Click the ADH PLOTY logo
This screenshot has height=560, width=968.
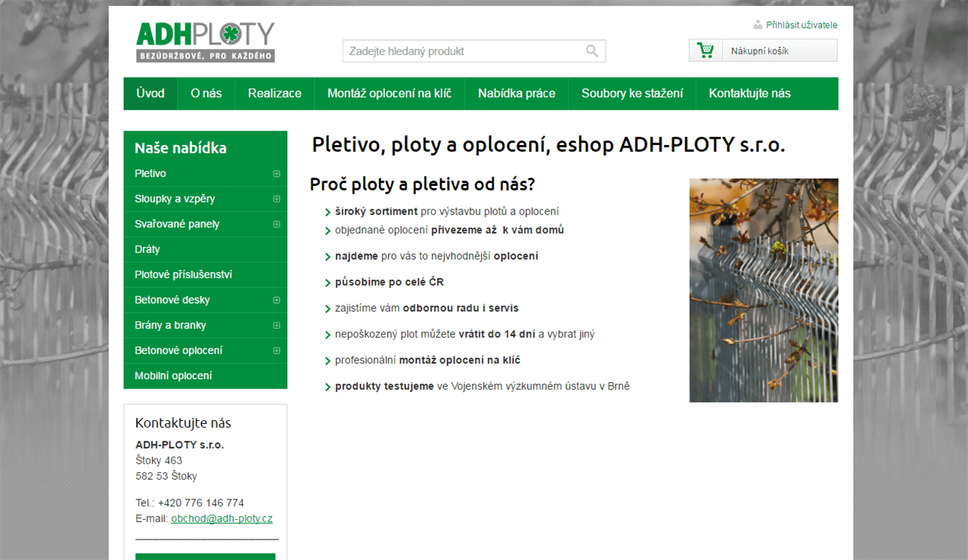(x=205, y=42)
